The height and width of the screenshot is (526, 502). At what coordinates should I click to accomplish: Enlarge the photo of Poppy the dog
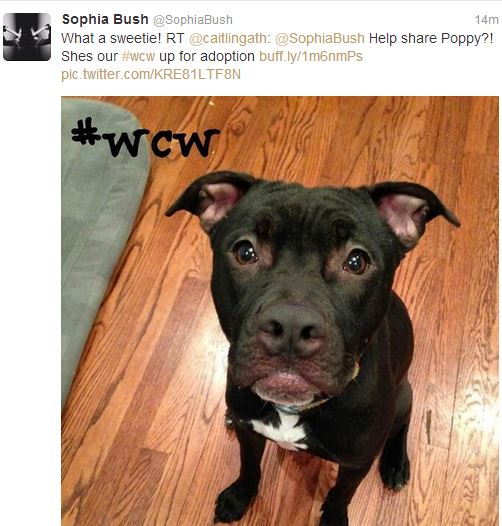[x=280, y=311]
